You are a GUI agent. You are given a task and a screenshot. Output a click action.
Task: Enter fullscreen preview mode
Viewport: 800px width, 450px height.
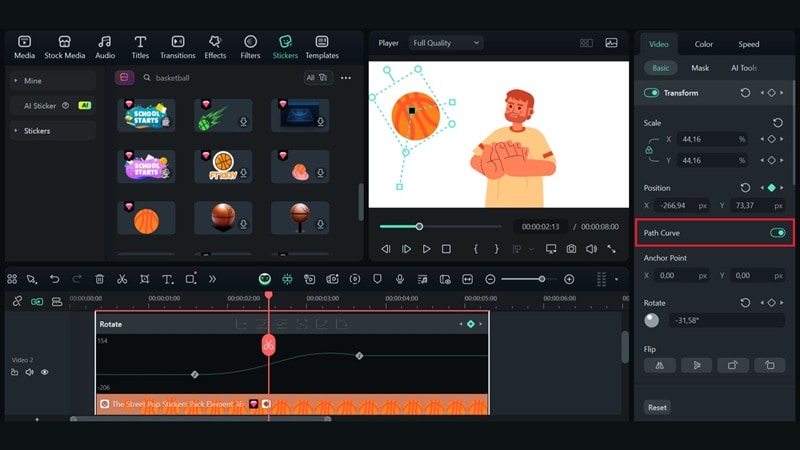(x=611, y=249)
